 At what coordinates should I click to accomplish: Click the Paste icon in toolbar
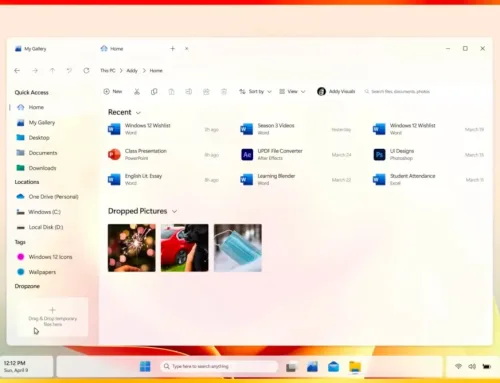pos(171,92)
